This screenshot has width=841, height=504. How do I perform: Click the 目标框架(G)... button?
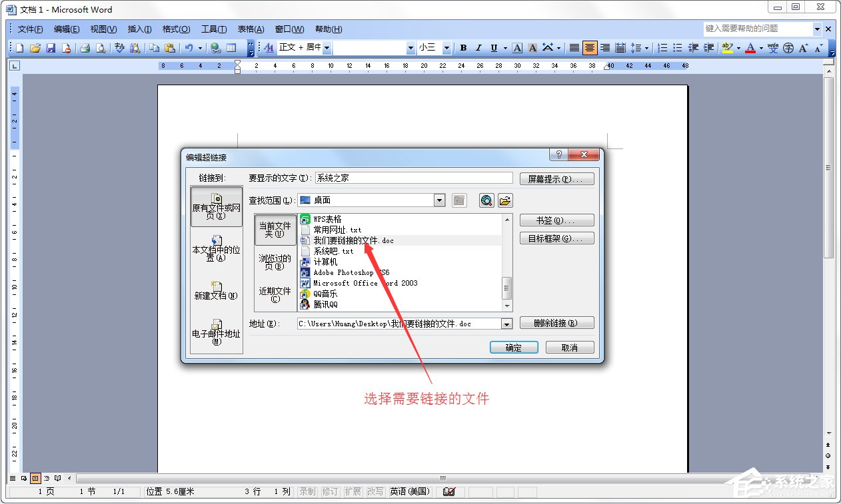[x=556, y=238]
